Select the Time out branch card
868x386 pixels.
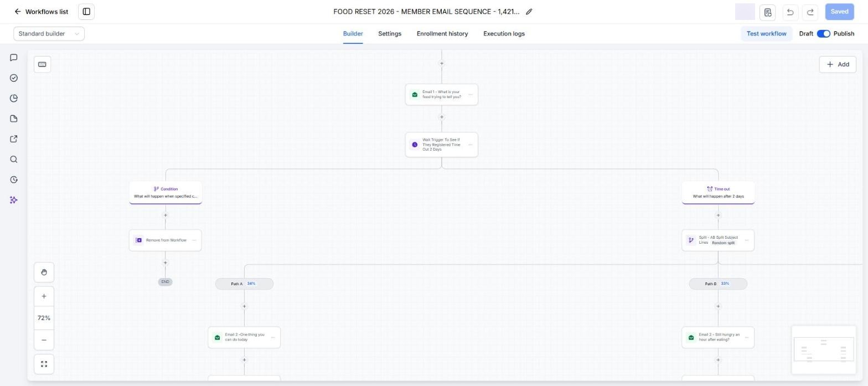[718, 192]
